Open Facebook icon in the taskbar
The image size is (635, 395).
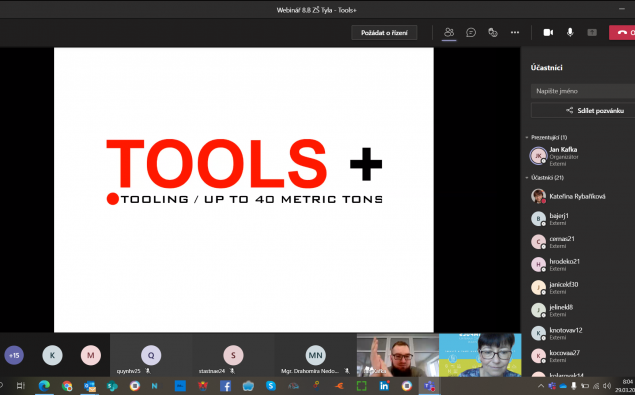tap(225, 386)
